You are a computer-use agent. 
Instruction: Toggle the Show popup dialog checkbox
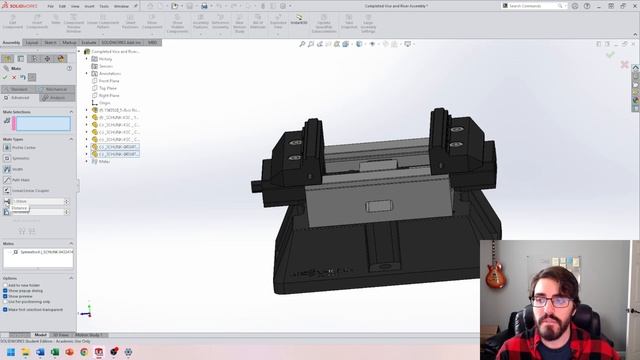click(5, 291)
